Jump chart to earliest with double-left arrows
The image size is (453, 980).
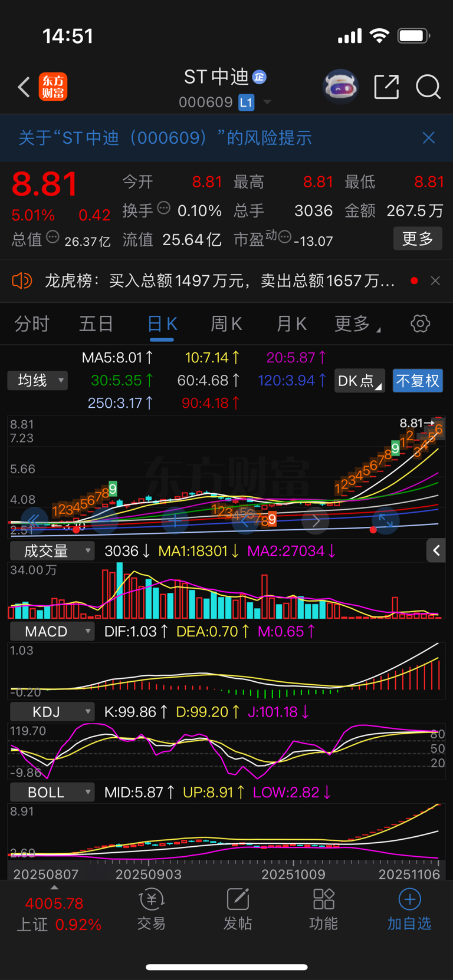coord(34,521)
